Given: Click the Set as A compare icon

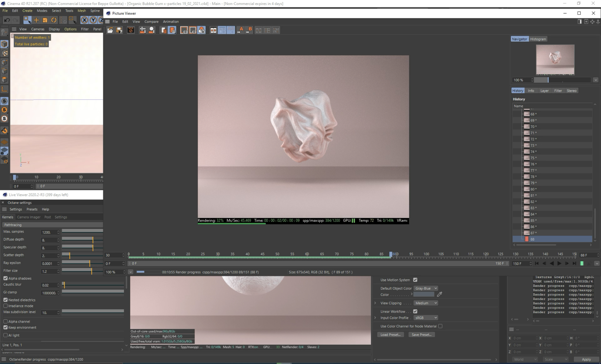Looking at the screenshot, I should click(x=240, y=30).
